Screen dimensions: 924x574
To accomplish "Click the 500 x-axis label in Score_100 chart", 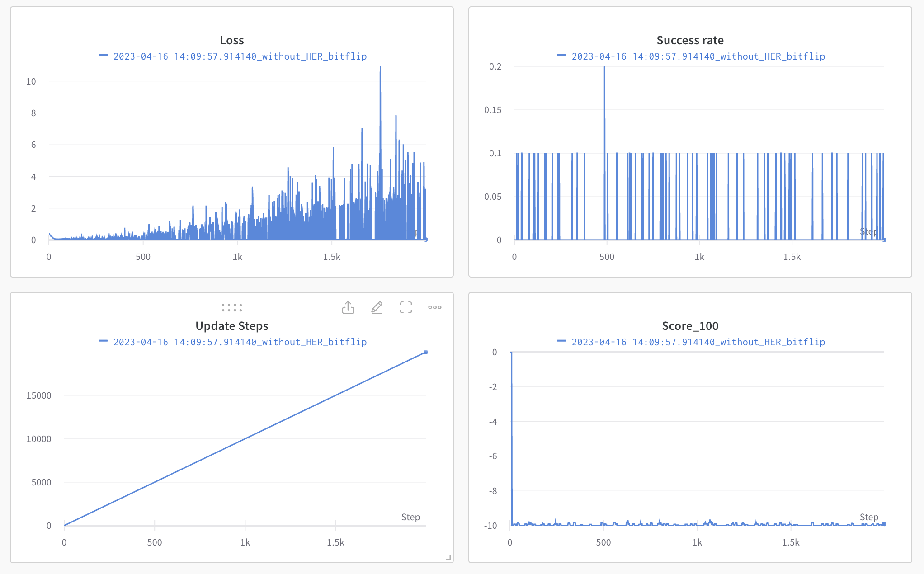I will click(x=603, y=542).
